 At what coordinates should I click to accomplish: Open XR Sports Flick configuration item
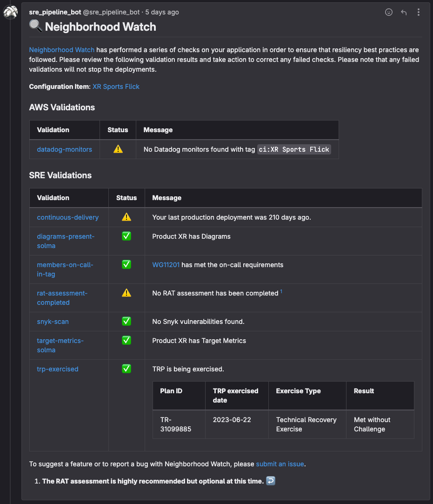click(116, 87)
